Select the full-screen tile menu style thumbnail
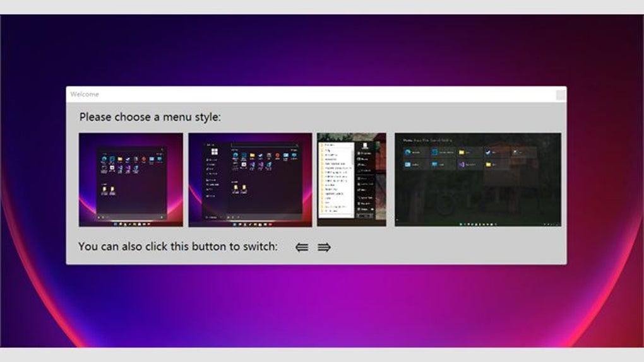Image resolution: width=644 pixels, height=362 pixels. pyautogui.click(x=478, y=179)
